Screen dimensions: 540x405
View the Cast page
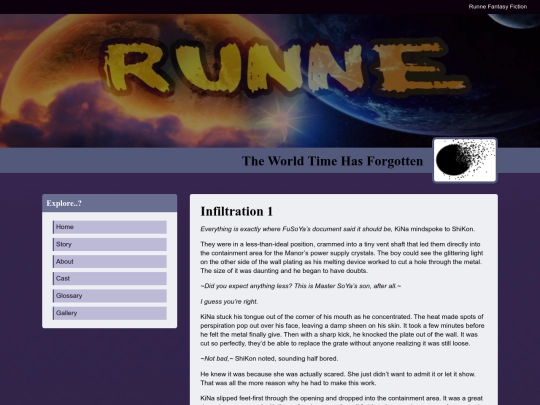coord(110,279)
